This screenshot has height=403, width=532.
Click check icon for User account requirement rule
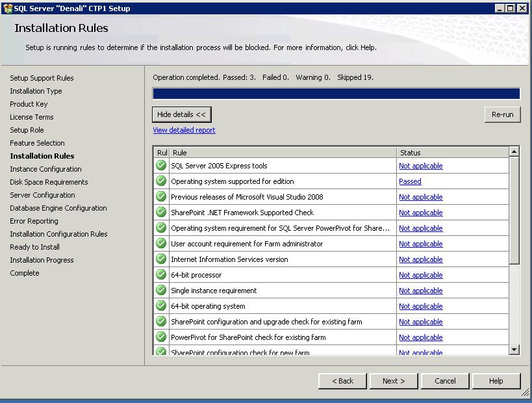pos(161,244)
